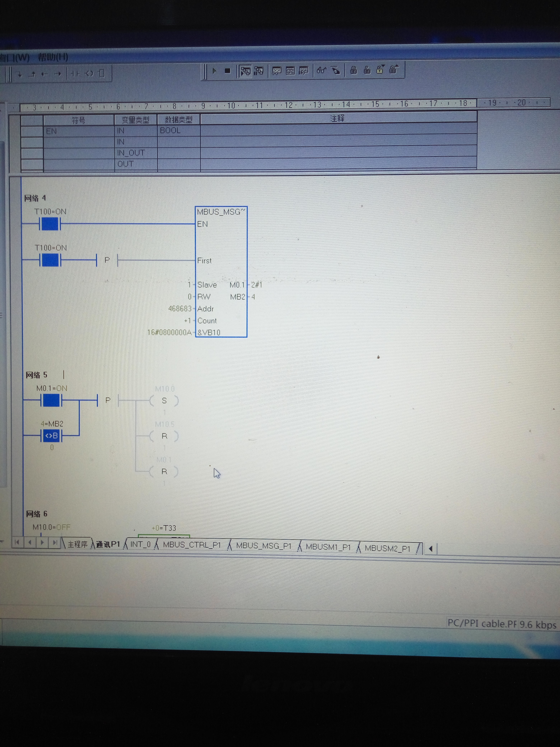Select the M0.1 Reset coil
This screenshot has height=747, width=560.
(164, 471)
